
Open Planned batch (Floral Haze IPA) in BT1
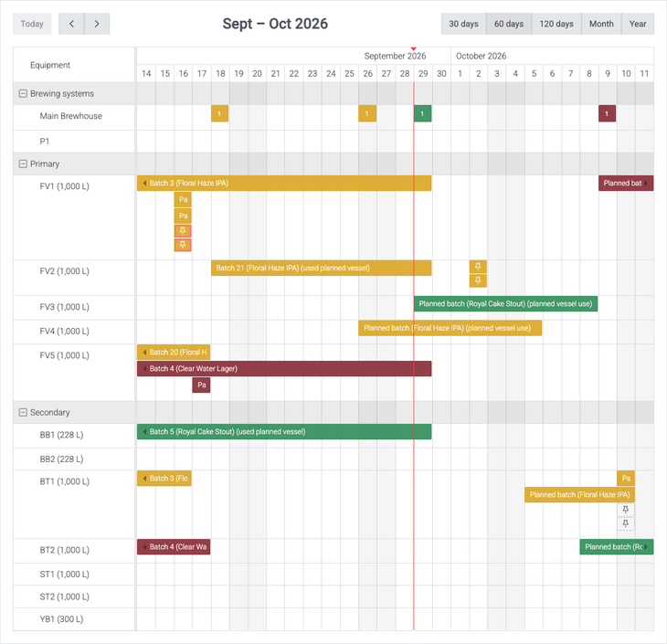579,495
